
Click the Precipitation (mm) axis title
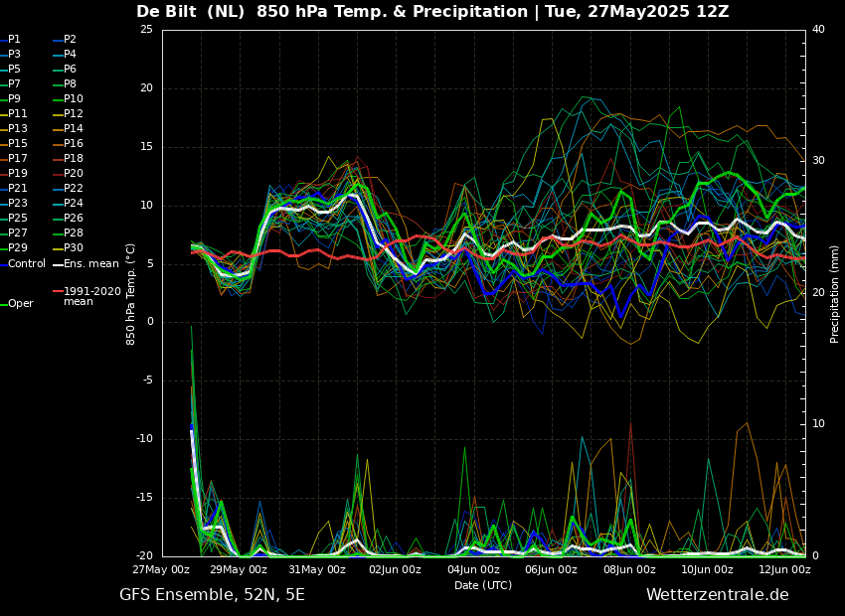coord(835,294)
